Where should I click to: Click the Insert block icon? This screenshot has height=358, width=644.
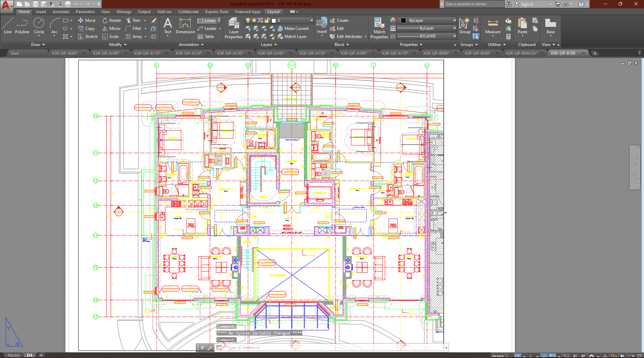click(x=322, y=25)
